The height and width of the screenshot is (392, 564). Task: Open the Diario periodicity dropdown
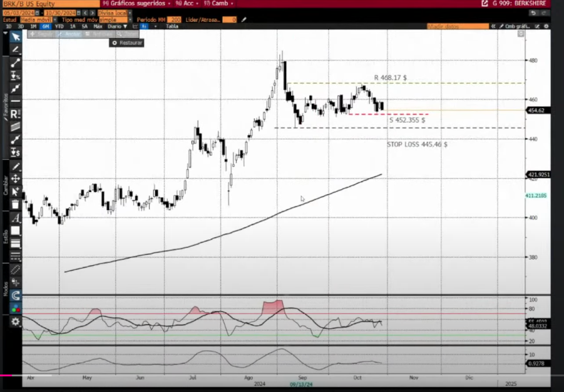[117, 26]
